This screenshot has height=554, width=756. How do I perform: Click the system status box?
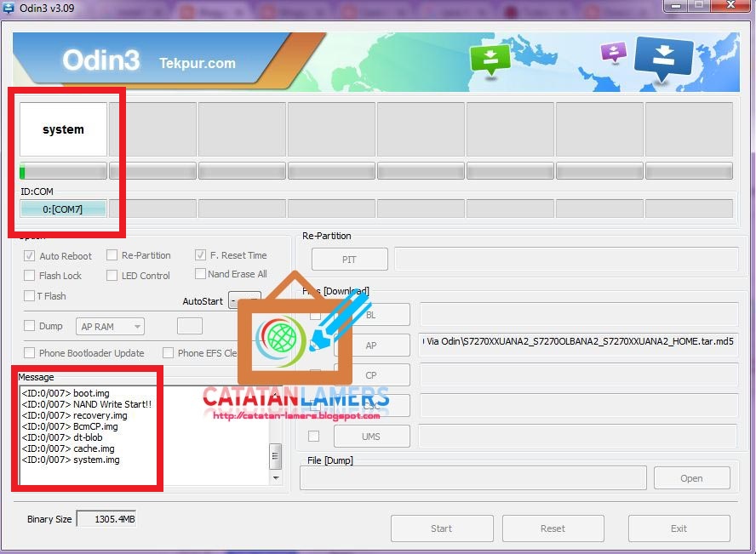click(x=63, y=129)
